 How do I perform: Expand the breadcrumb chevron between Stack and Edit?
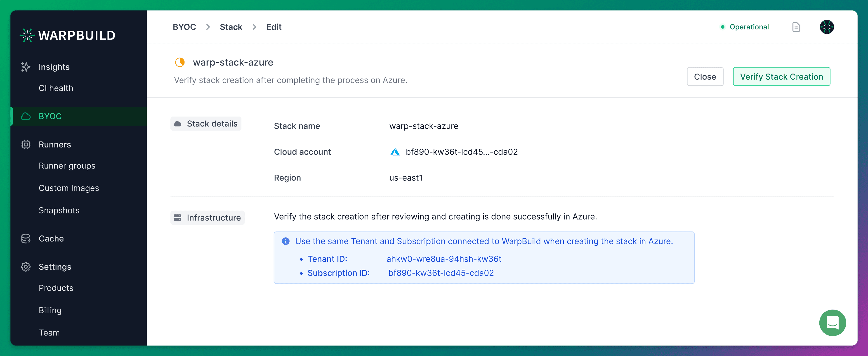point(254,27)
